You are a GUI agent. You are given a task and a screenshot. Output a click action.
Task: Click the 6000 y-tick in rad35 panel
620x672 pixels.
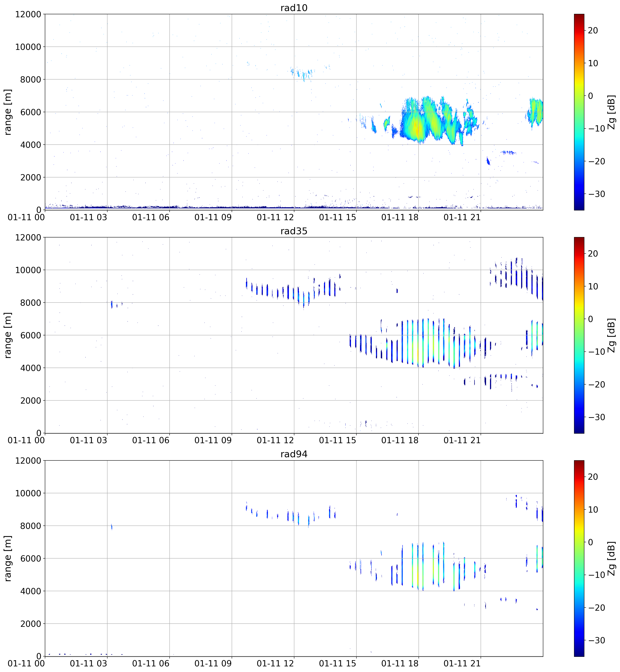[31, 335]
